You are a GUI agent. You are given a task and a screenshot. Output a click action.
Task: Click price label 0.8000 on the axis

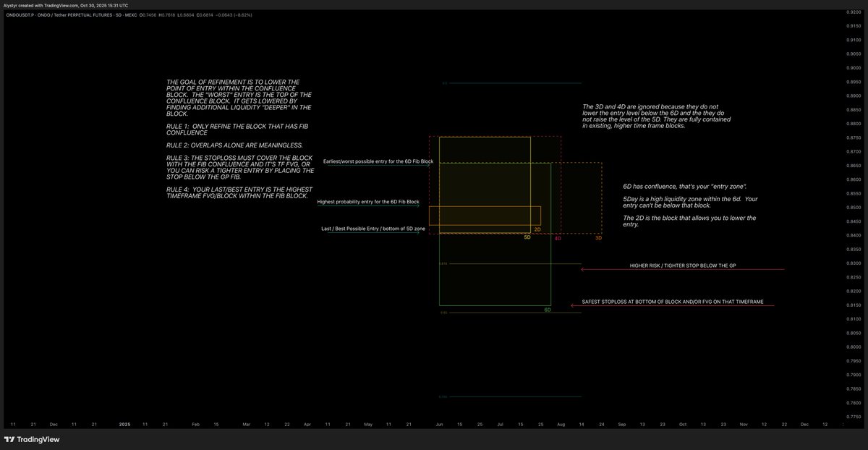[853, 347]
